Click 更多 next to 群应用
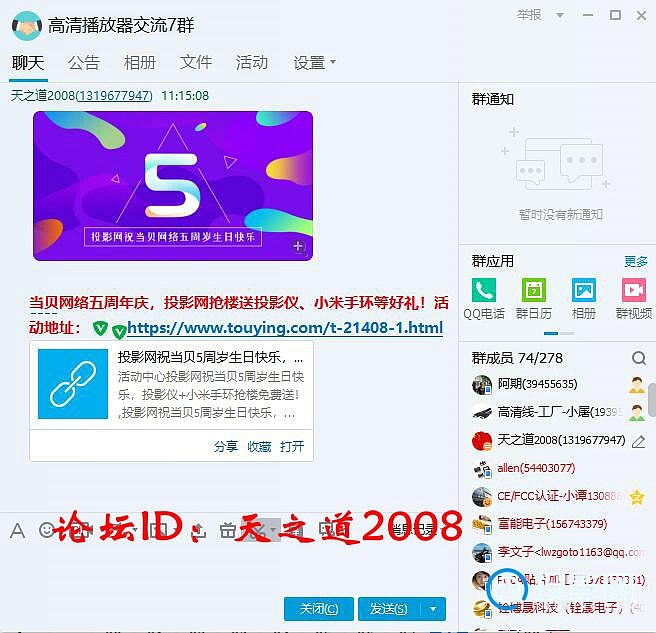Screen dimensions: 656x633 point(636,262)
